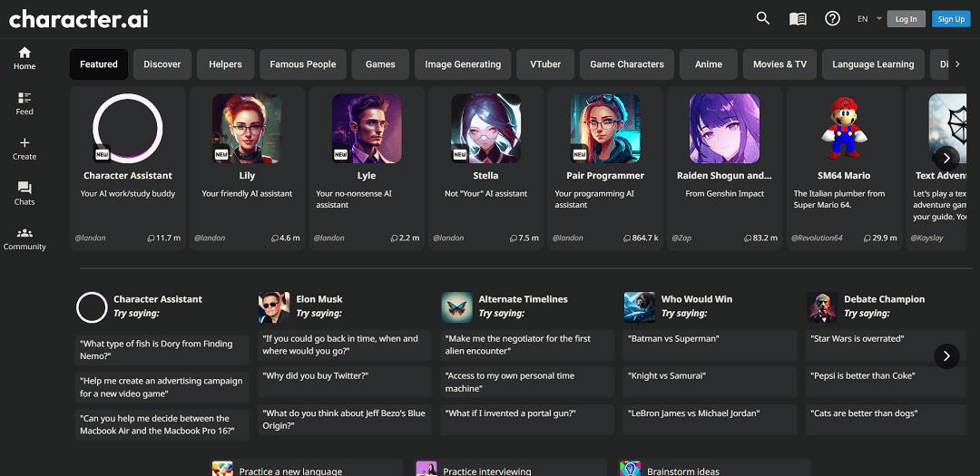980x476 pixels.
Task: Click the search magnifier icon
Action: click(x=763, y=18)
